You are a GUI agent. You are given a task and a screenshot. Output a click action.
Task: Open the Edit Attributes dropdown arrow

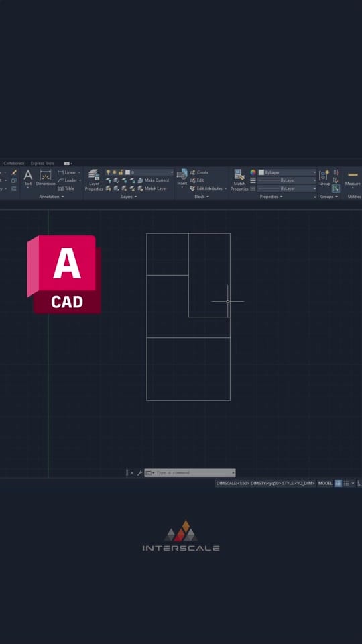click(225, 189)
